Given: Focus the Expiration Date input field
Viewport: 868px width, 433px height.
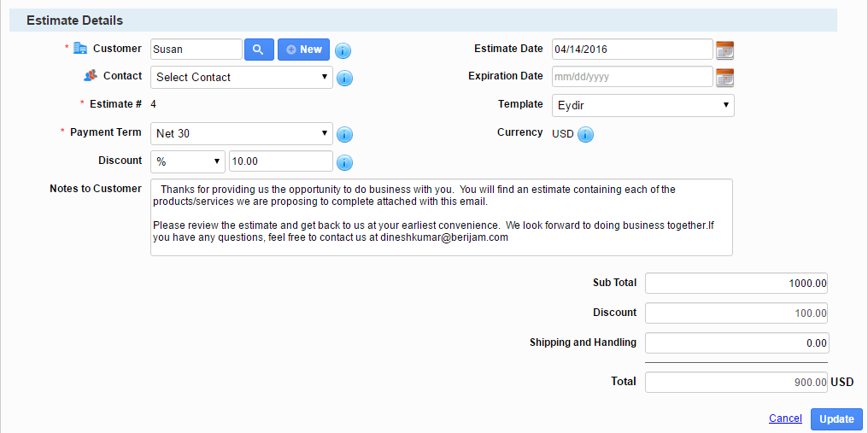Looking at the screenshot, I should coord(631,77).
